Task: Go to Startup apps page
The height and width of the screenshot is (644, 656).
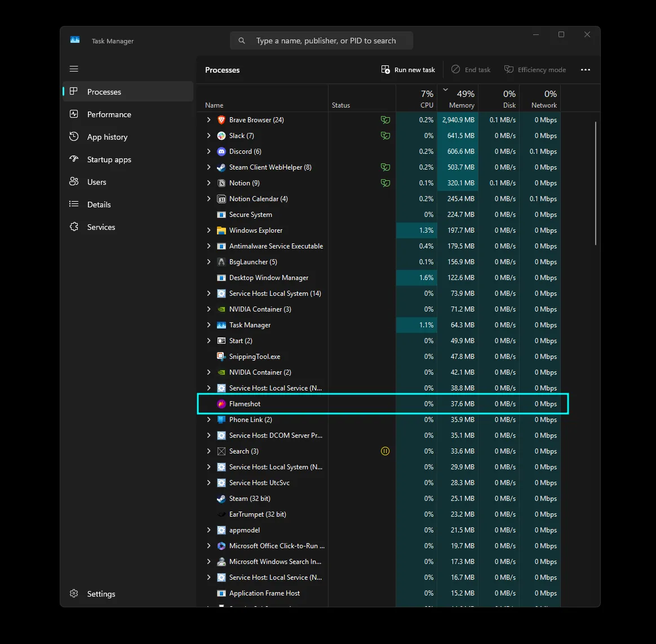Action: pos(128,159)
